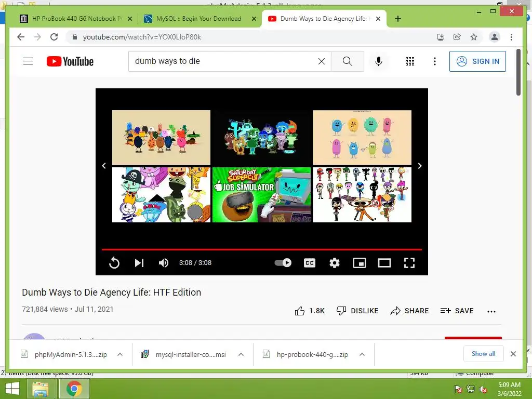Clear the search text with the X
The height and width of the screenshot is (399, 532).
(x=321, y=61)
